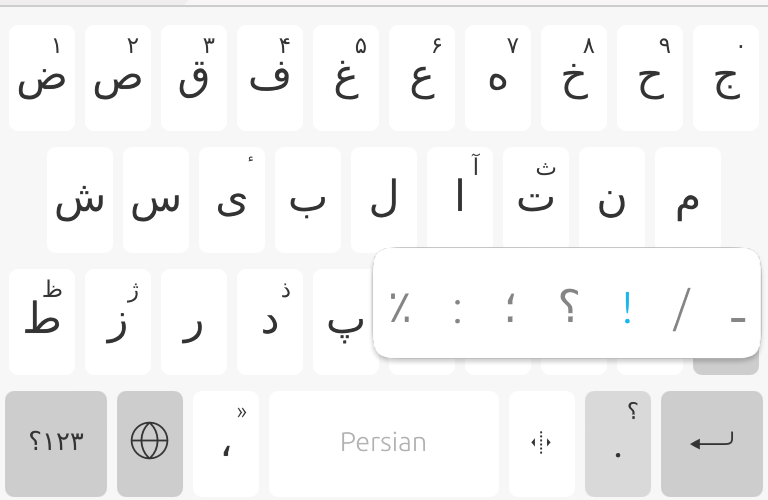Tap the ط key with ظ hint
Screen dimensions: 768x500
pos(42,322)
